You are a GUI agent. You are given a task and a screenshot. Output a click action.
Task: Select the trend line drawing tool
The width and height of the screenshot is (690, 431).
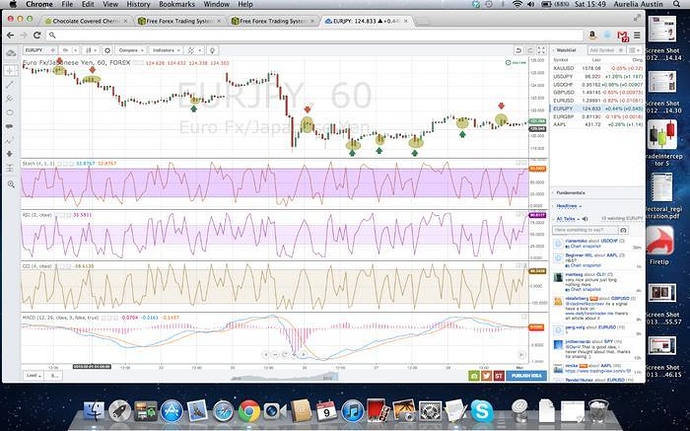(11, 84)
